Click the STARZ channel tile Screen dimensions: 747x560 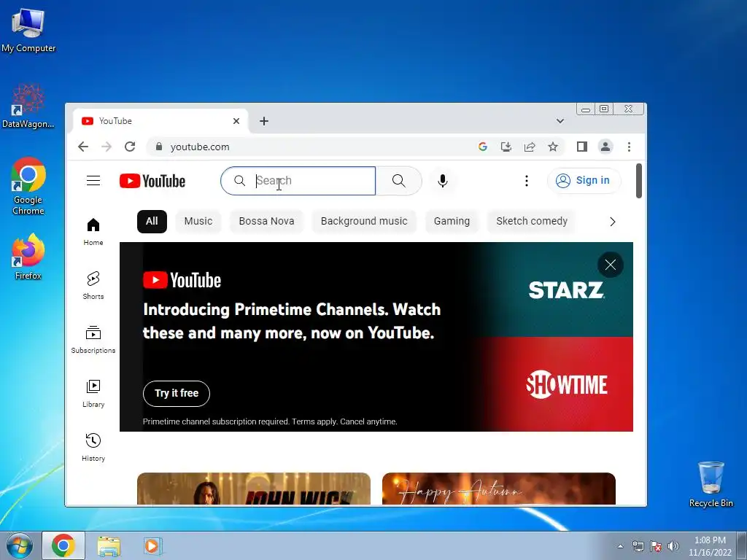click(566, 290)
